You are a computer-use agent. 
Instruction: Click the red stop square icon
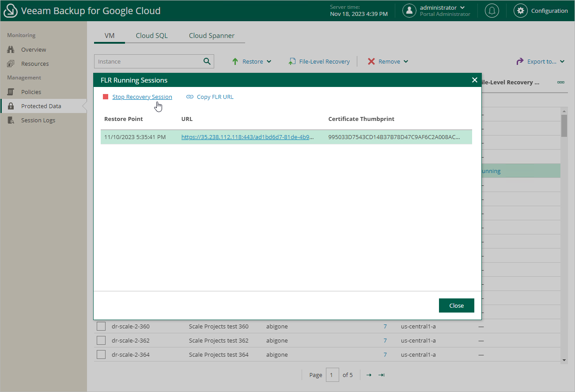click(x=106, y=97)
